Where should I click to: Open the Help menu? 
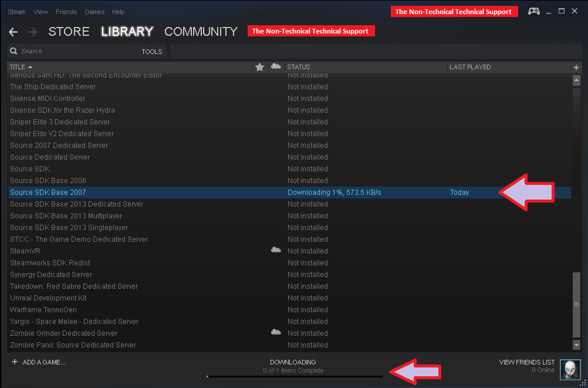coord(118,12)
